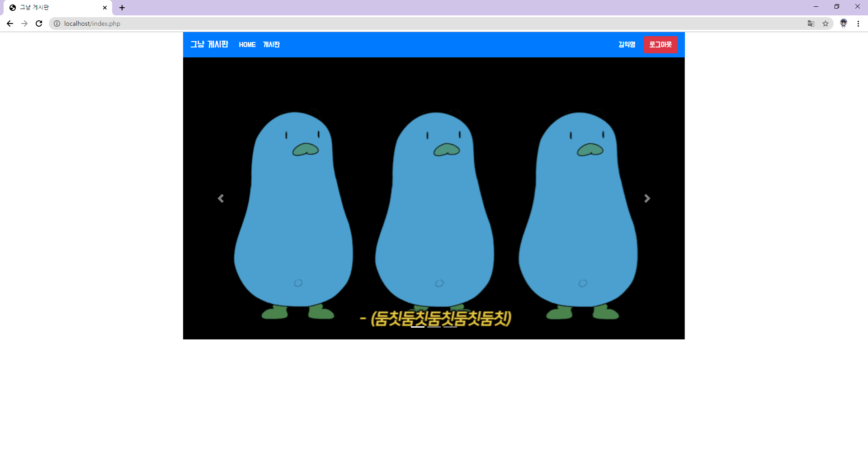Viewport: 868px width, 470px height.
Task: Open the Google Translate page icon
Action: [x=811, y=23]
